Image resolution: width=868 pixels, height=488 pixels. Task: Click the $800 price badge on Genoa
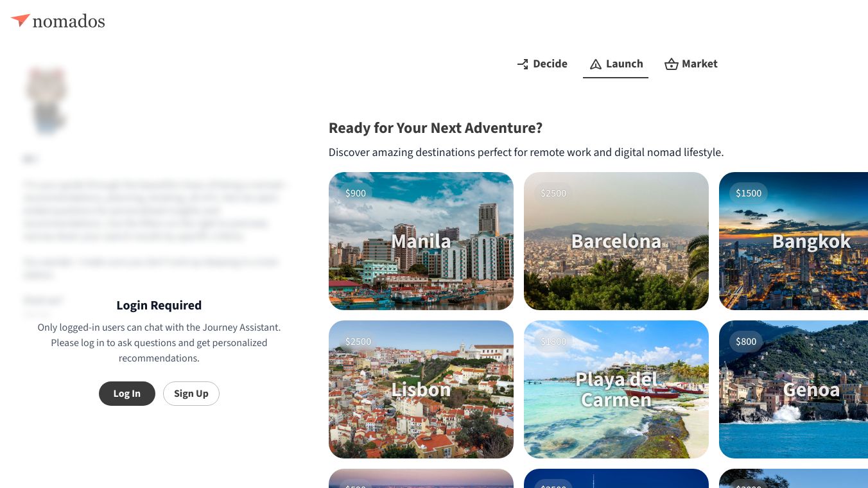click(x=746, y=342)
